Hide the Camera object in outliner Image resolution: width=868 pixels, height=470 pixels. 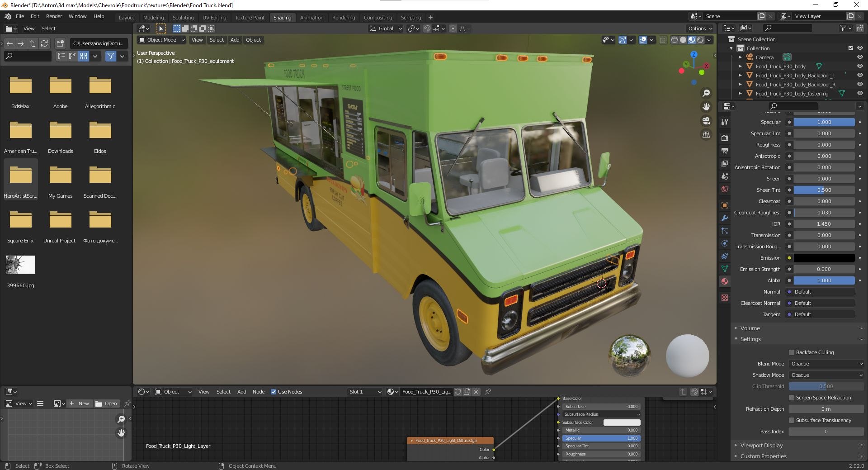coord(860,57)
